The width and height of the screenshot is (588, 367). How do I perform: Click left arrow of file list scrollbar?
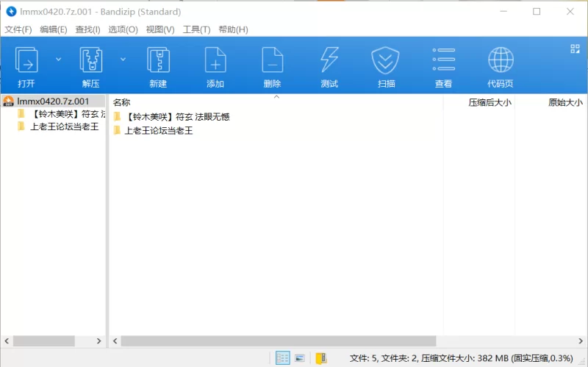(x=115, y=341)
